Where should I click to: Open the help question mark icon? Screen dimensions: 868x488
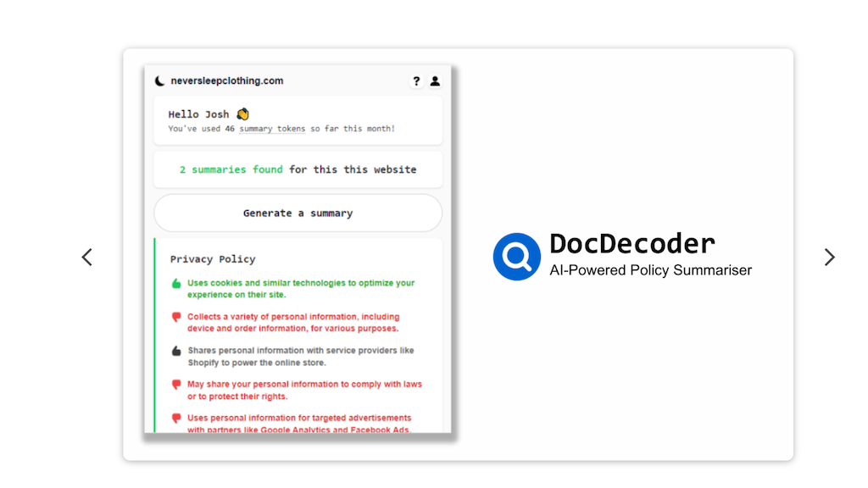coord(416,81)
